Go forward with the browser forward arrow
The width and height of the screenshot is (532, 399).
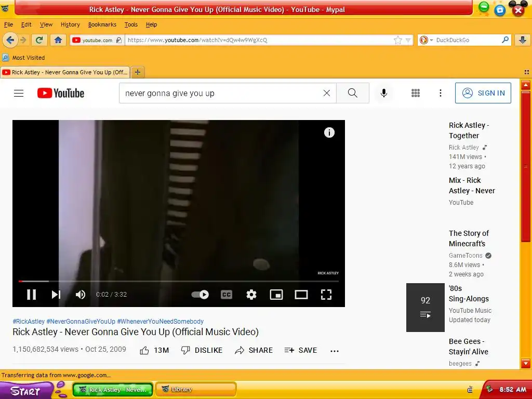click(x=23, y=40)
